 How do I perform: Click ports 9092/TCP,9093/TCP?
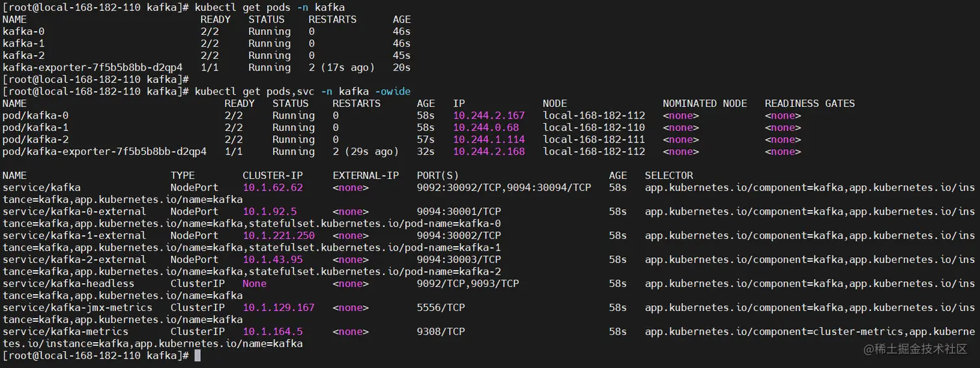click(468, 283)
